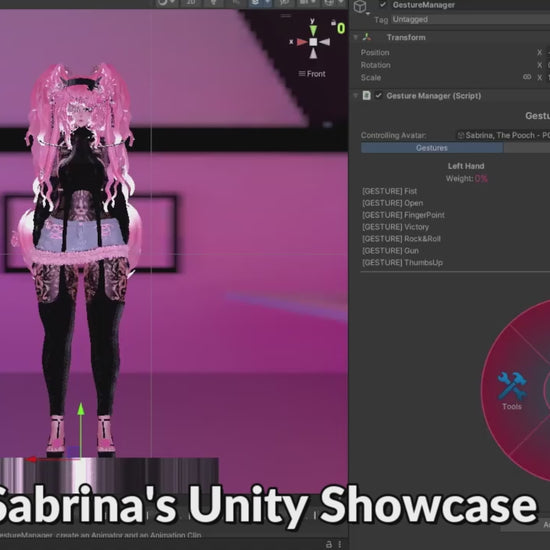Toggle the lock icon in bottom panel corner
The width and height of the screenshot is (550, 550).
click(329, 544)
